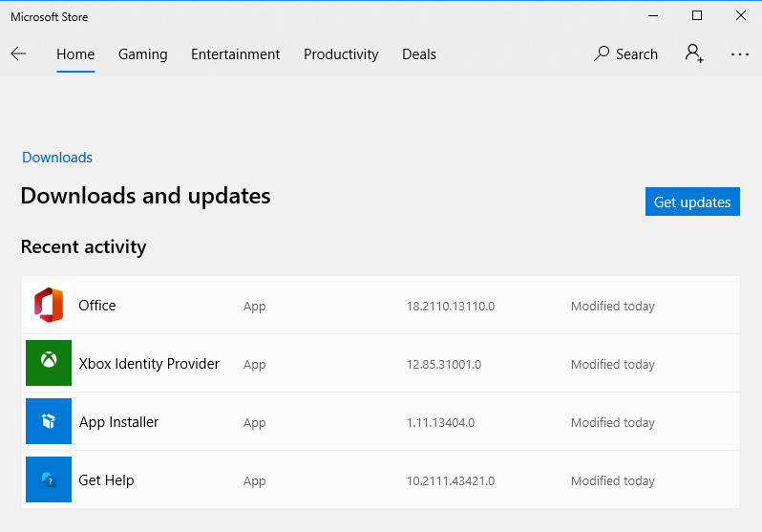
Task: Switch to the Home tab
Action: tap(75, 54)
